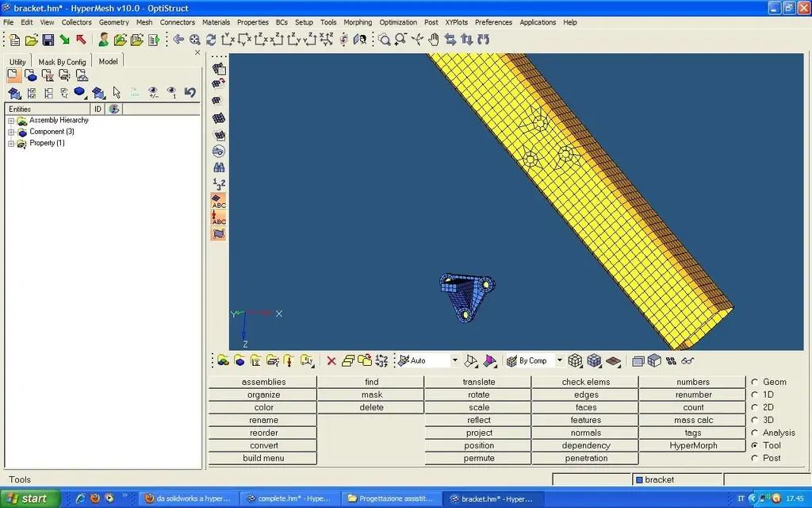Image resolution: width=812 pixels, height=508 pixels.
Task: Click the bracket current component status field
Action: click(677, 479)
